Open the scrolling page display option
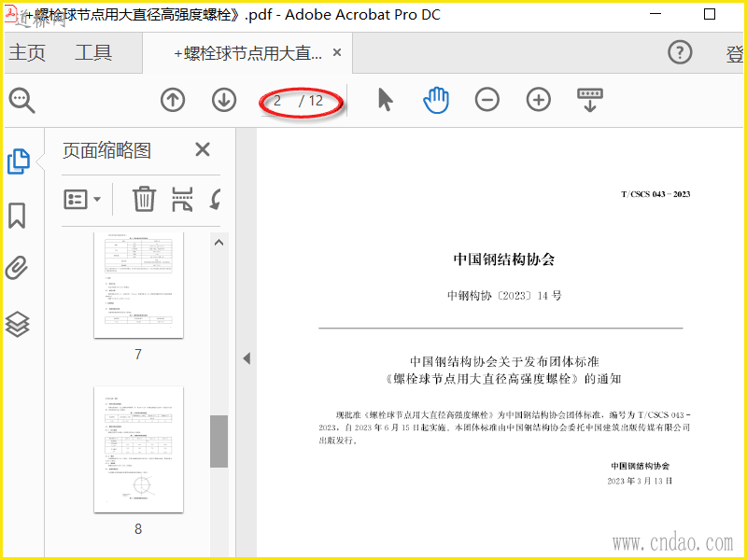The width and height of the screenshot is (747, 560). click(x=590, y=100)
